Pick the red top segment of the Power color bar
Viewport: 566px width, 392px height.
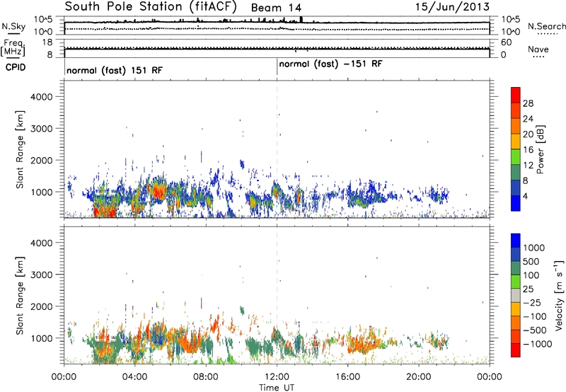[516, 95]
